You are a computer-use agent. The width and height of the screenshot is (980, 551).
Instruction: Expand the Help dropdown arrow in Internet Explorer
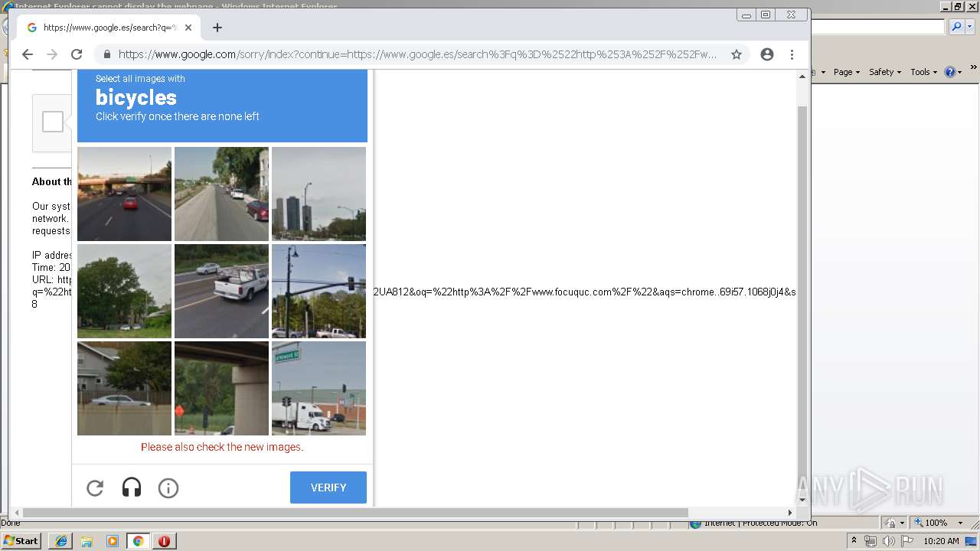(960, 73)
